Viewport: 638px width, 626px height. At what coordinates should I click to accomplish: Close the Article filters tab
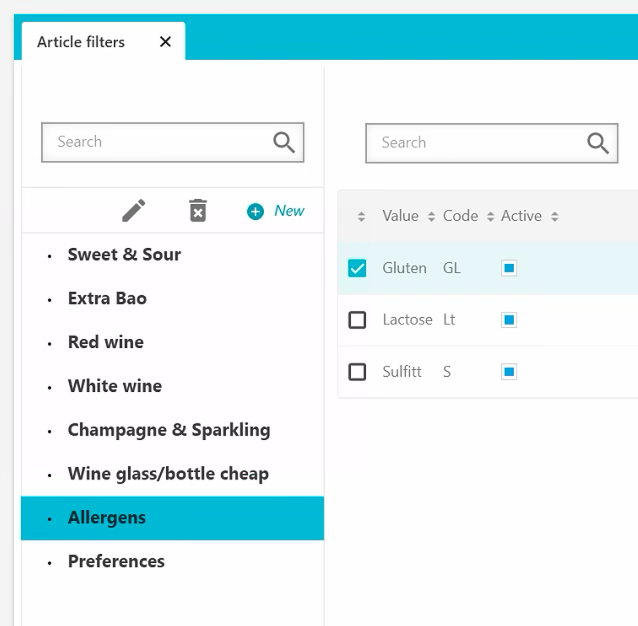click(165, 42)
